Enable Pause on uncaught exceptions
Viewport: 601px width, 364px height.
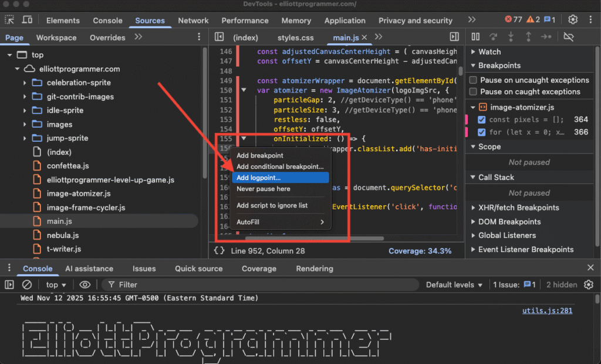click(474, 80)
